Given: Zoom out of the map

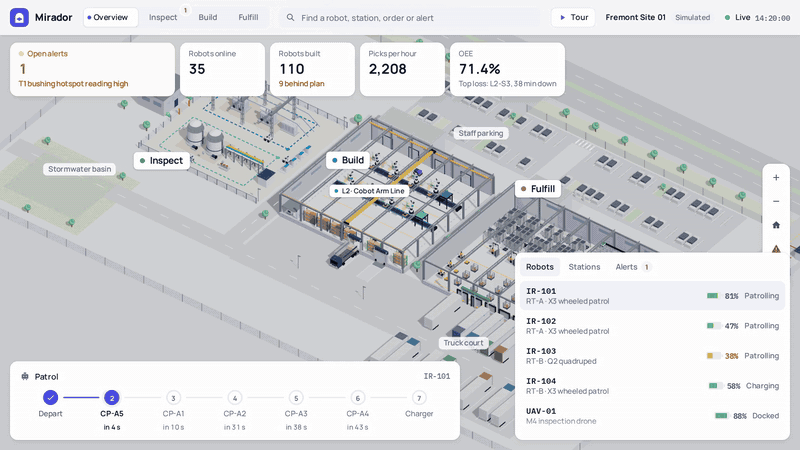Looking at the screenshot, I should coord(776,201).
